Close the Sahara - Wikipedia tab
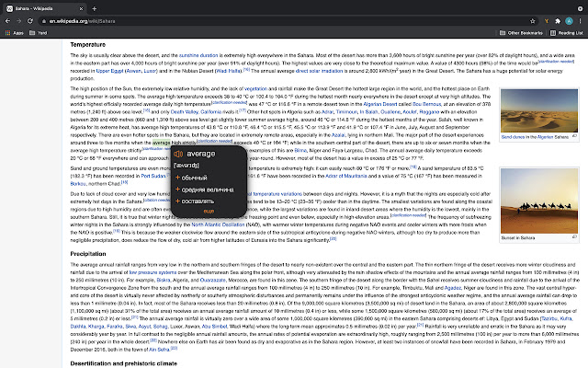This screenshot has height=368, width=588. (81, 8)
